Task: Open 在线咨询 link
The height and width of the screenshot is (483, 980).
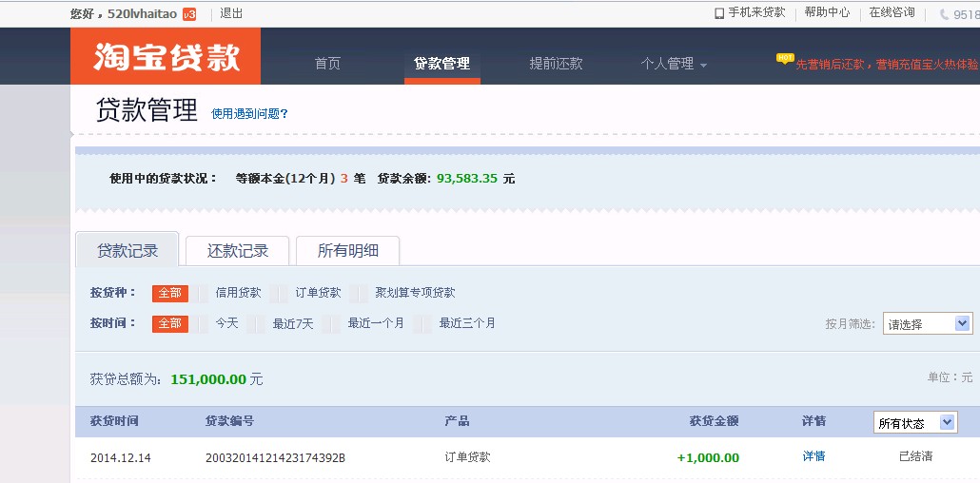Action: click(892, 12)
